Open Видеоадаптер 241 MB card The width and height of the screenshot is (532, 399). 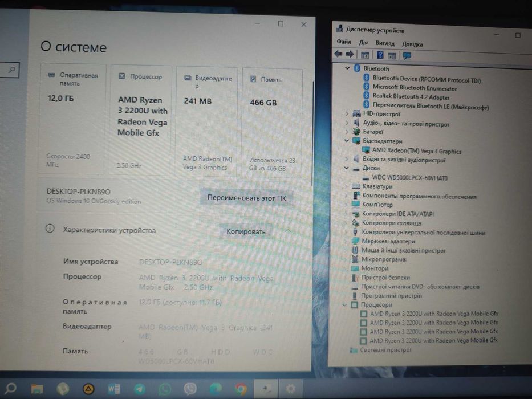click(x=207, y=121)
